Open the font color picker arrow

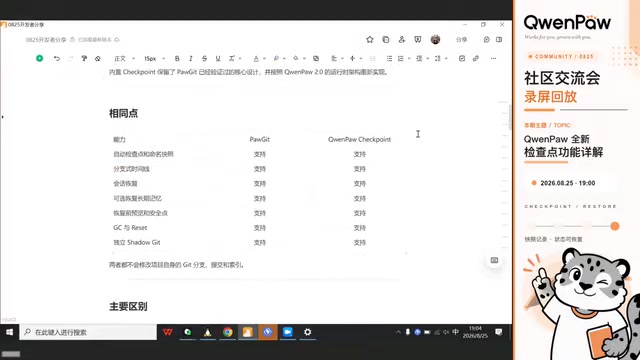coord(264,58)
